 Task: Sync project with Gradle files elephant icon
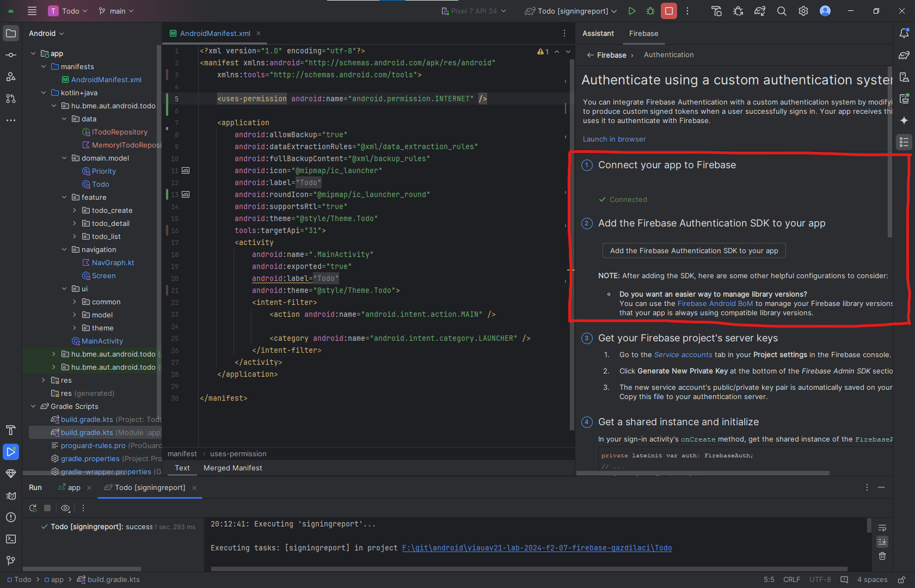click(x=760, y=11)
